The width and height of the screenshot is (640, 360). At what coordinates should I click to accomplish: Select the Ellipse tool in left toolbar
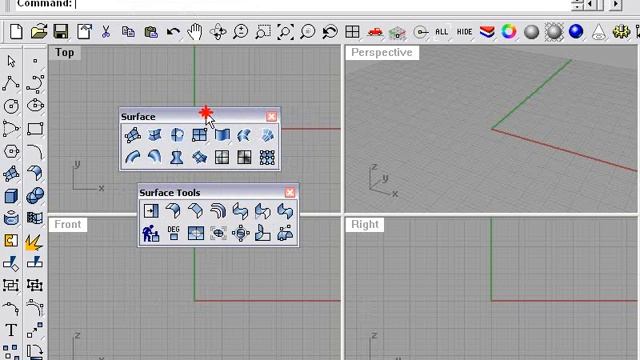pos(35,105)
